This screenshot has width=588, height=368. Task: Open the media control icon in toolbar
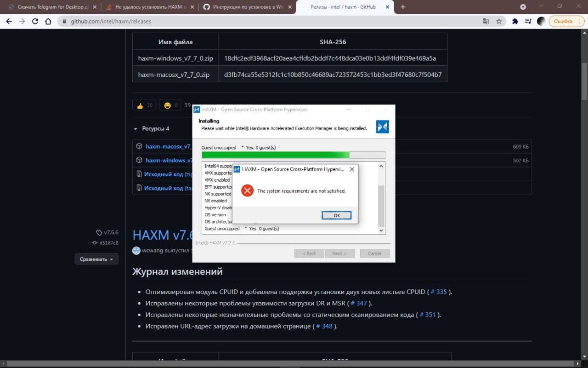pyautogui.click(x=528, y=21)
